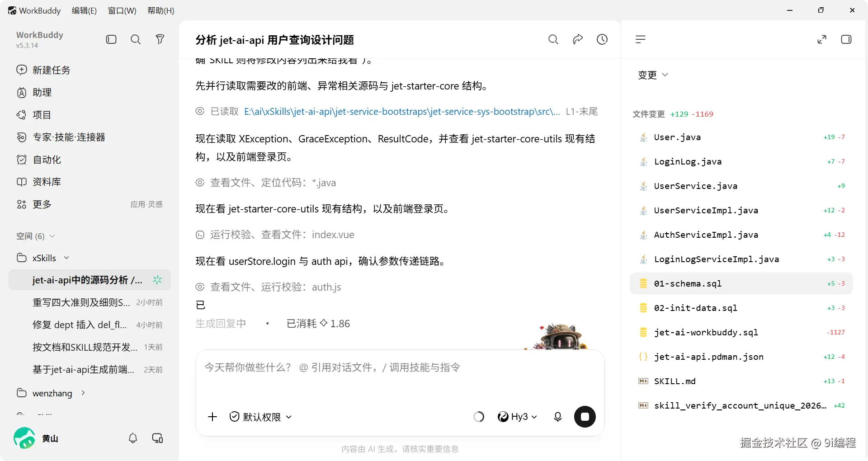The height and width of the screenshot is (461, 868).
Task: Toggle the right side panel icon
Action: [x=846, y=39]
